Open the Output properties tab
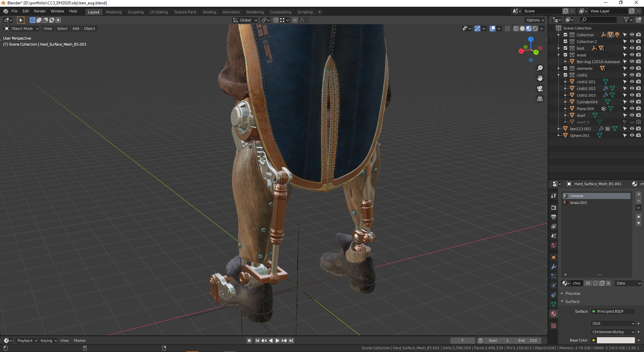This screenshot has height=352, width=644. (x=554, y=217)
